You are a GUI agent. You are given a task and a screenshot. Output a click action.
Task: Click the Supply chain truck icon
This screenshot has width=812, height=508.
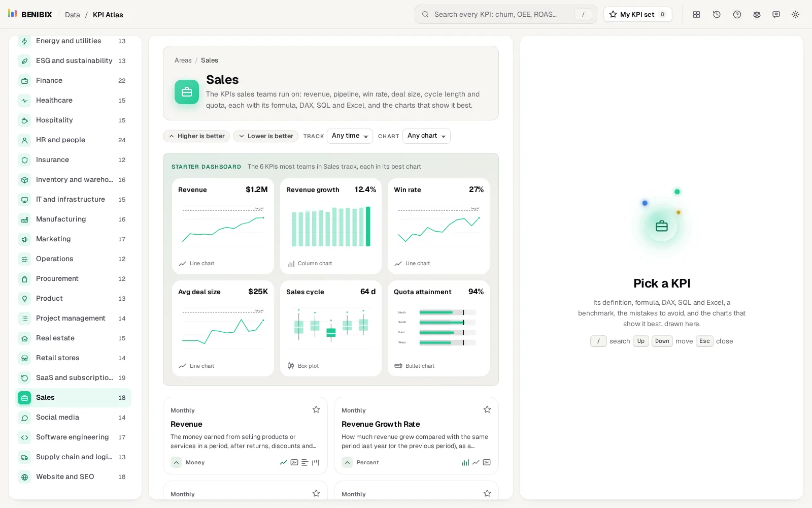pos(24,457)
